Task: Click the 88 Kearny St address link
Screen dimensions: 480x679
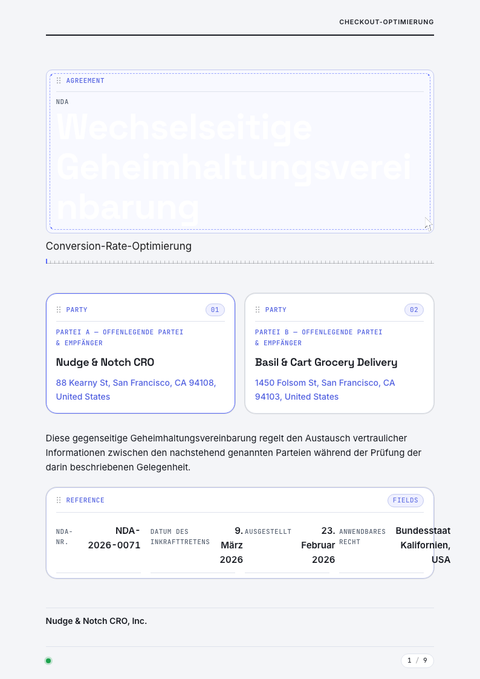Action: (x=136, y=390)
